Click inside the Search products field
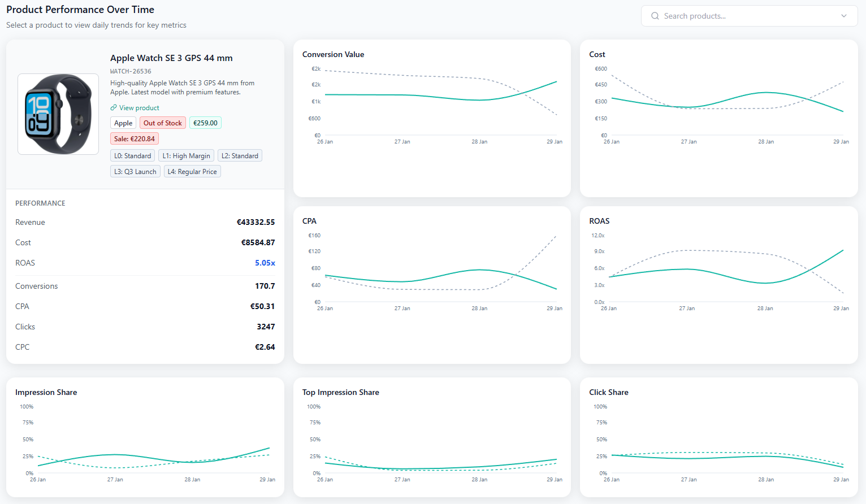 [x=735, y=16]
